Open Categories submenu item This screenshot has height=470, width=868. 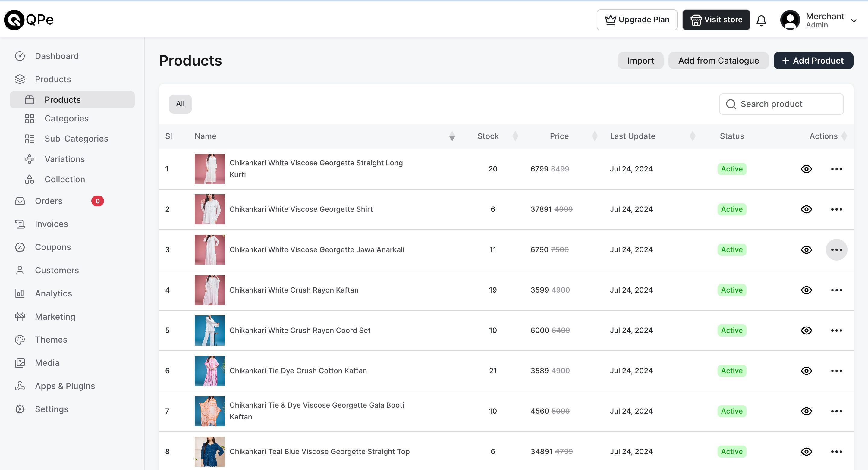click(x=66, y=119)
